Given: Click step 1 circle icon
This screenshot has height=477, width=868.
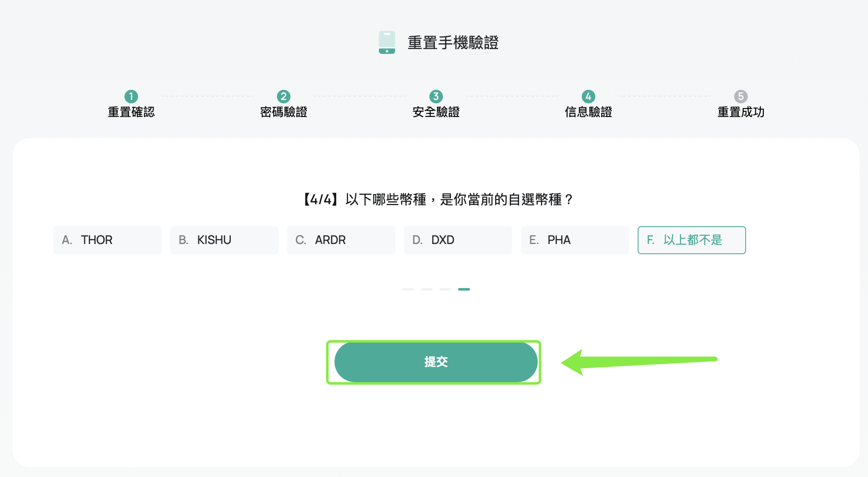Looking at the screenshot, I should [x=131, y=97].
